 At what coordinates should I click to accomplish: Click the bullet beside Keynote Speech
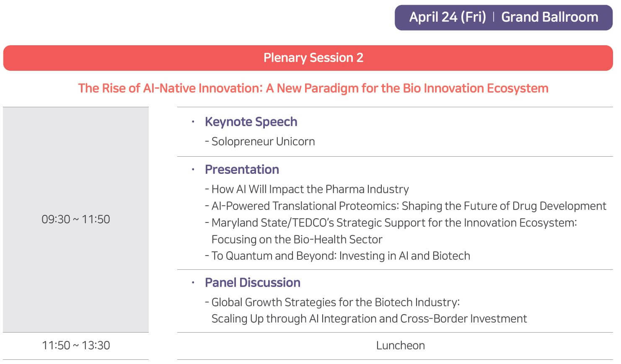tap(193, 122)
